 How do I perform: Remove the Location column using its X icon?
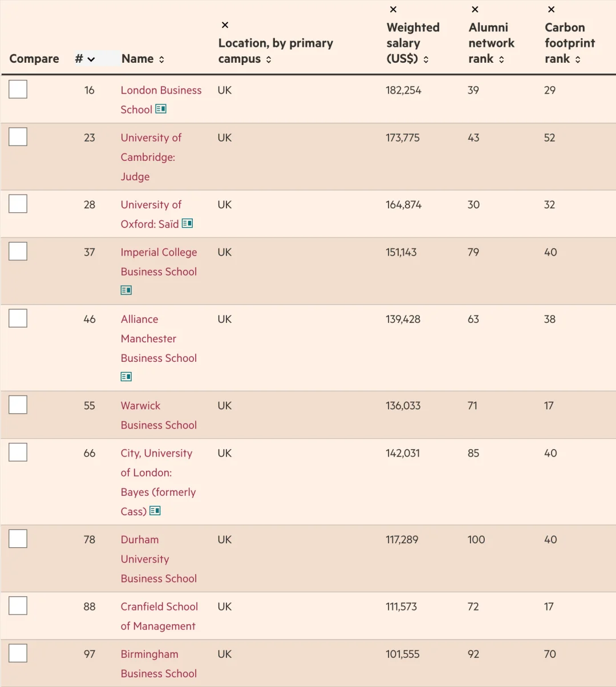pyautogui.click(x=225, y=25)
